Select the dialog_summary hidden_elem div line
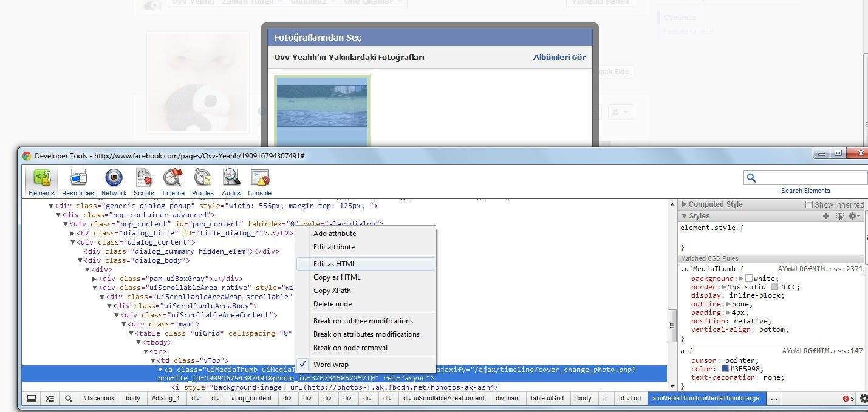The width and height of the screenshot is (868, 412). [182, 252]
